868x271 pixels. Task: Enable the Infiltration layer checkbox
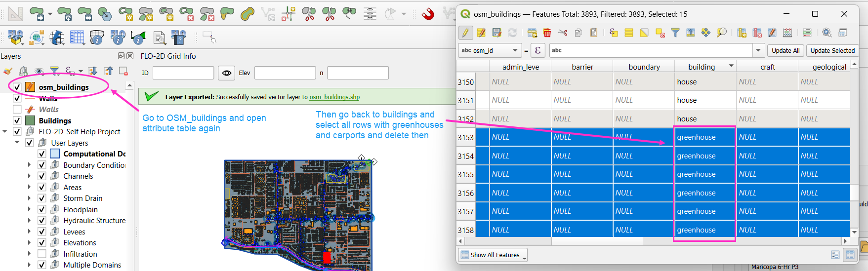click(x=42, y=254)
